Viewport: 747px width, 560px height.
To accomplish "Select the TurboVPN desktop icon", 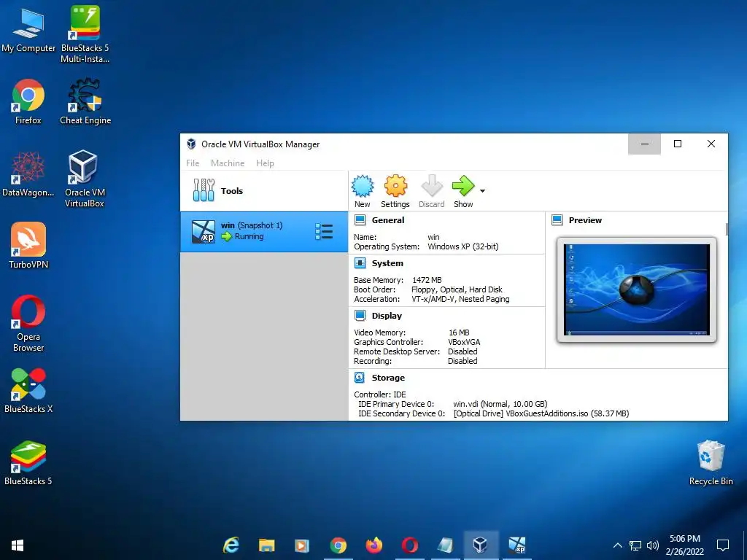I will coord(28,246).
